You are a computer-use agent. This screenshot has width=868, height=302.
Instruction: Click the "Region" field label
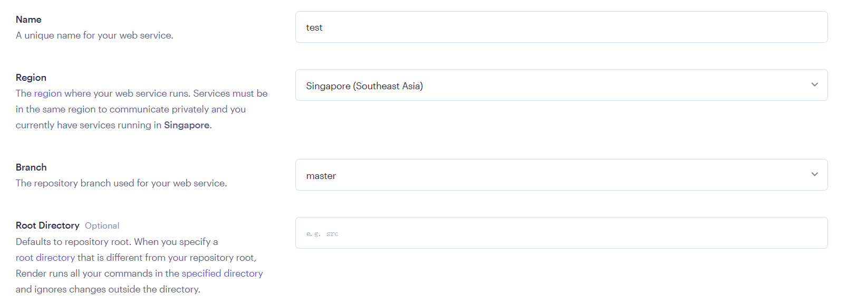tap(31, 78)
